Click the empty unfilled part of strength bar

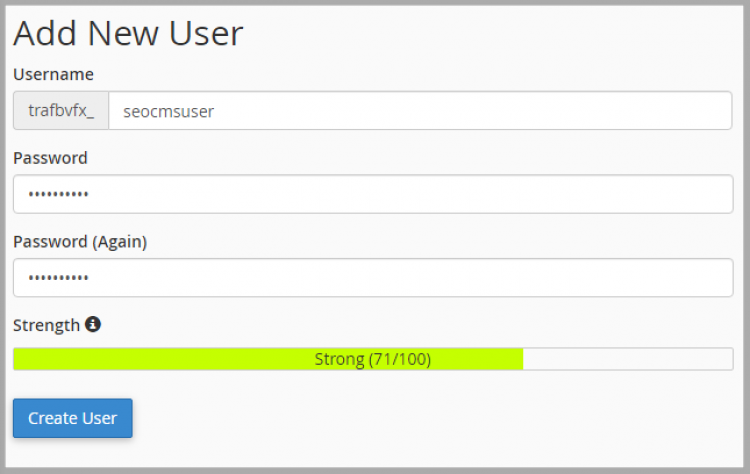[x=628, y=359]
